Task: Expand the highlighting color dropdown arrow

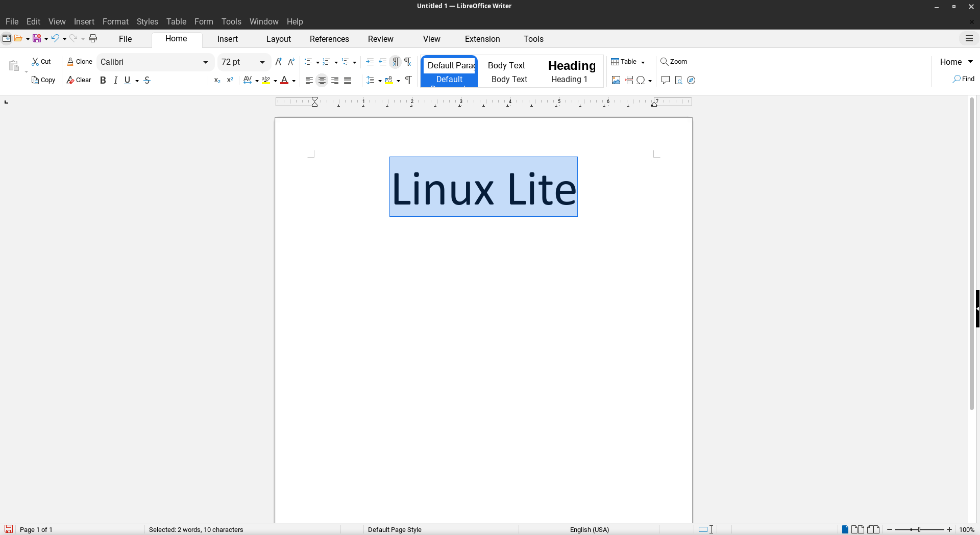Action: pyautogui.click(x=276, y=81)
